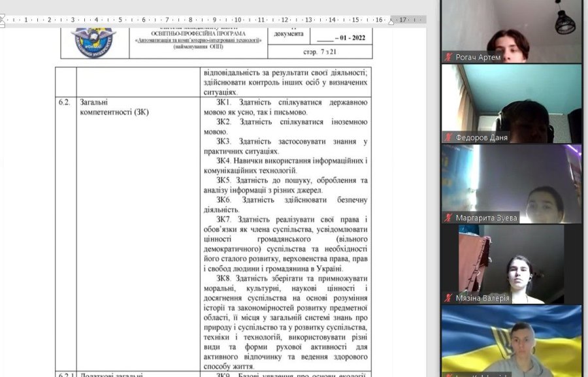Click the left indent marker on the ruler
This screenshot has width=588, height=377.
point(2,20)
